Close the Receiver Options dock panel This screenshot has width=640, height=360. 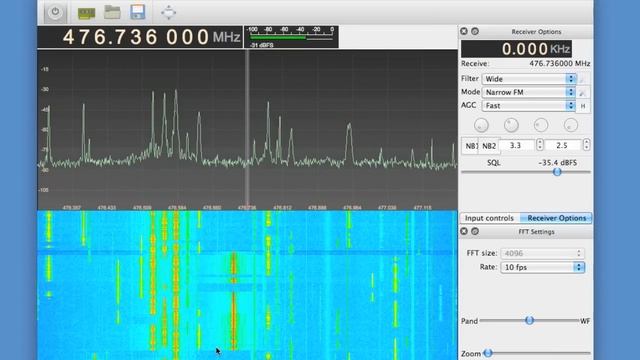(464, 31)
